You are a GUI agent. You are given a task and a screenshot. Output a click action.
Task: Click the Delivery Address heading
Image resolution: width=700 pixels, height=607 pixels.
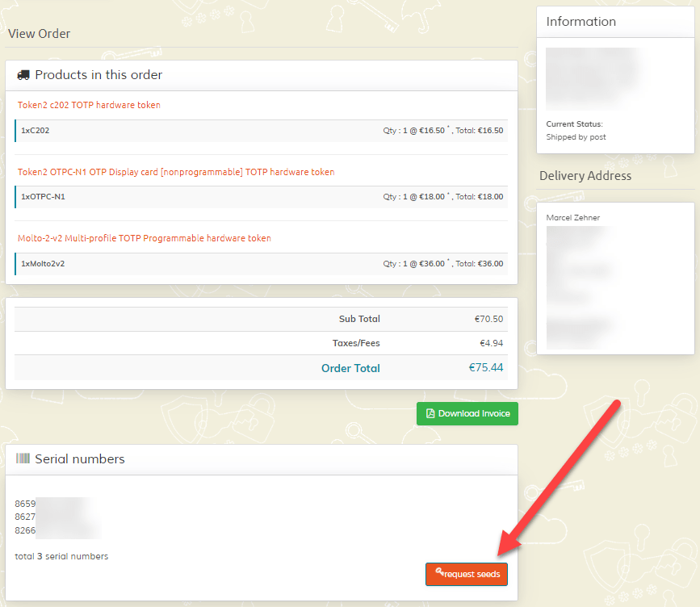pyautogui.click(x=585, y=176)
